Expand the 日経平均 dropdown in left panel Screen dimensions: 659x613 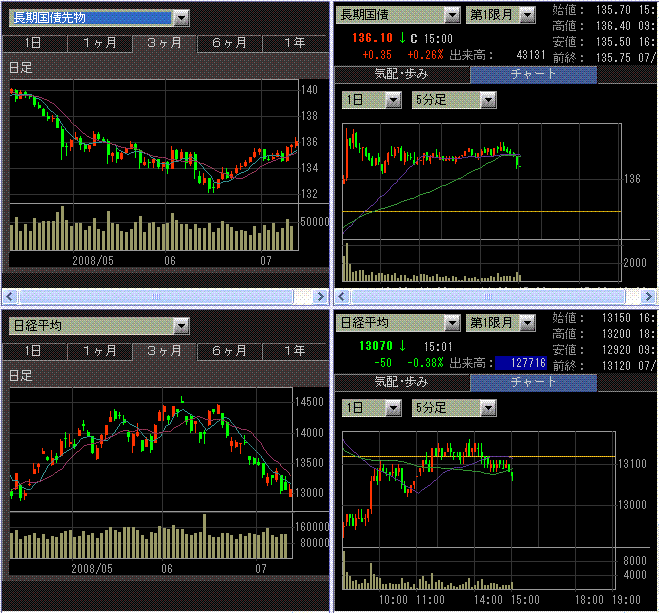(181, 326)
